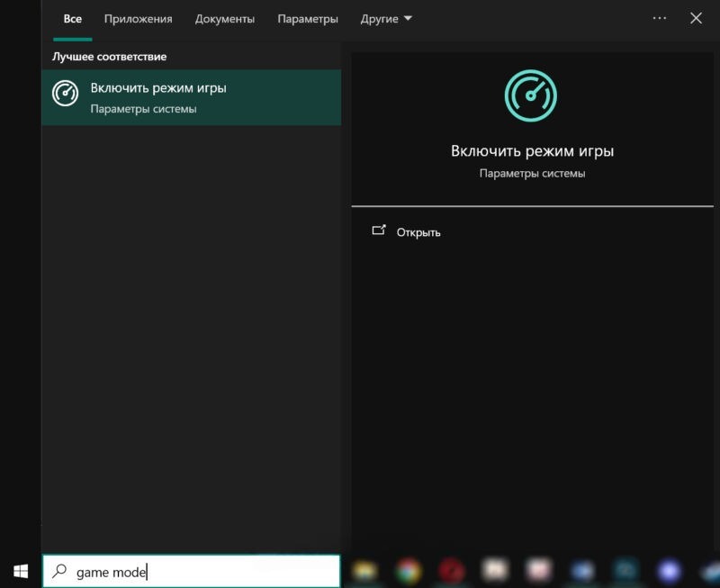Click the purple round taskbar icon
720x588 pixels.
click(x=669, y=570)
